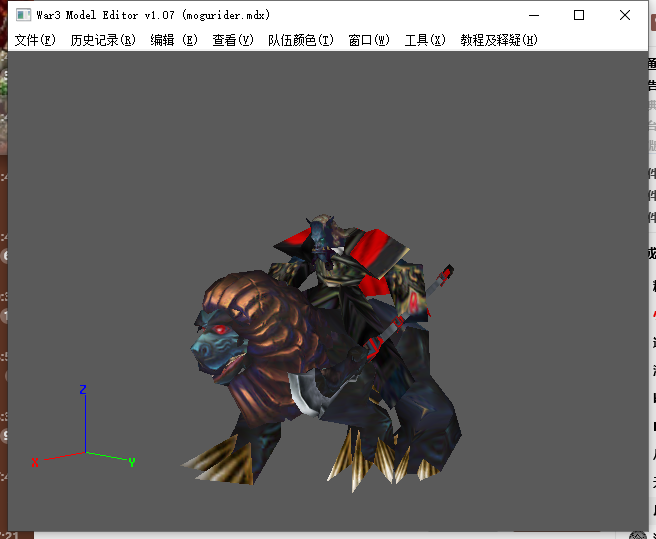Open the 教程及释疑(H) menu
656x539 pixels.
pyautogui.click(x=499, y=40)
